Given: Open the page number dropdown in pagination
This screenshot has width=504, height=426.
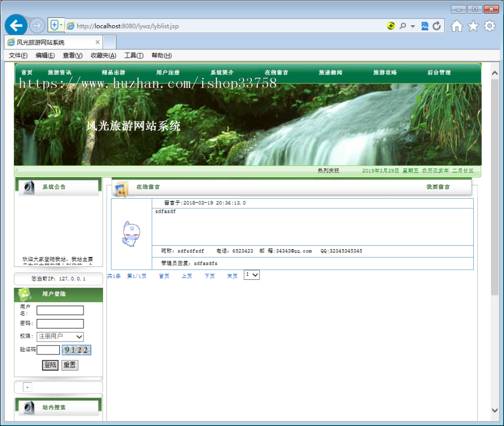Looking at the screenshot, I should click(251, 275).
